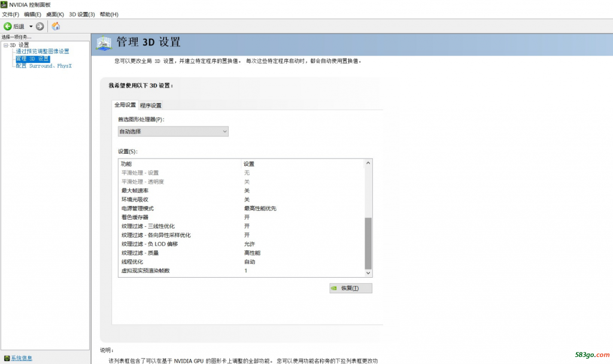
Task: Open the 帮助(H) menu
Action: [x=109, y=14]
